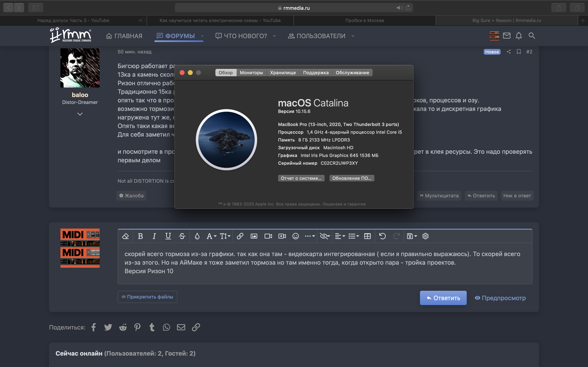Click the Отчет о системе button
The image size is (588, 367).
tap(301, 178)
